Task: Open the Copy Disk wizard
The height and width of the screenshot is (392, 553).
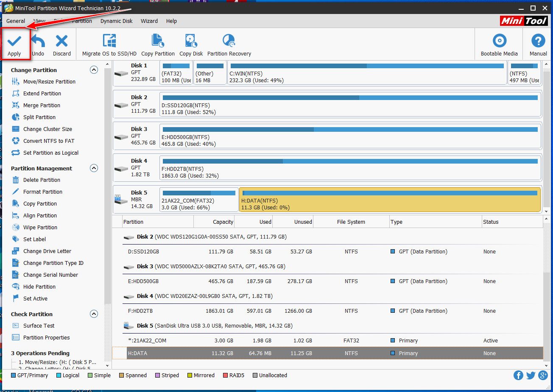Action: (x=191, y=44)
